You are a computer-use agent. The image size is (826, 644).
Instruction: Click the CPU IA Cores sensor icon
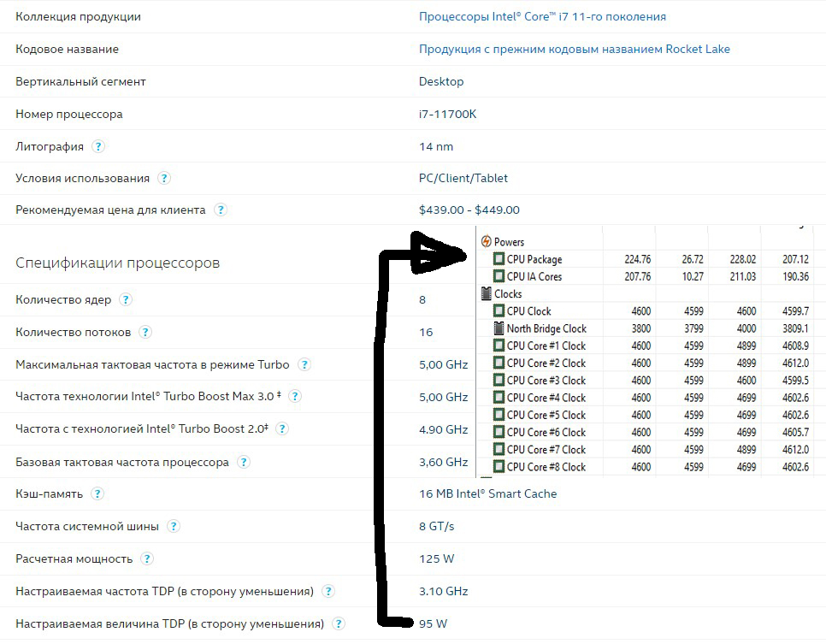point(499,276)
